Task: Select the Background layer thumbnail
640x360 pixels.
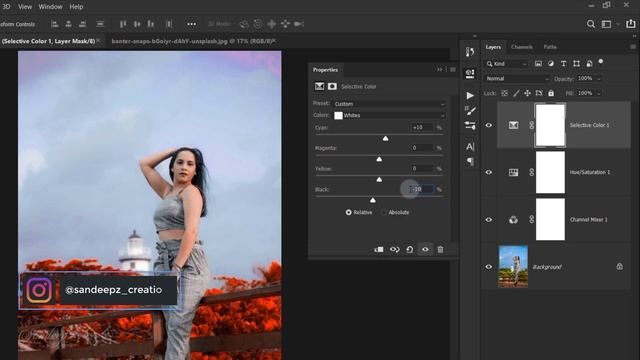Action: (x=513, y=267)
